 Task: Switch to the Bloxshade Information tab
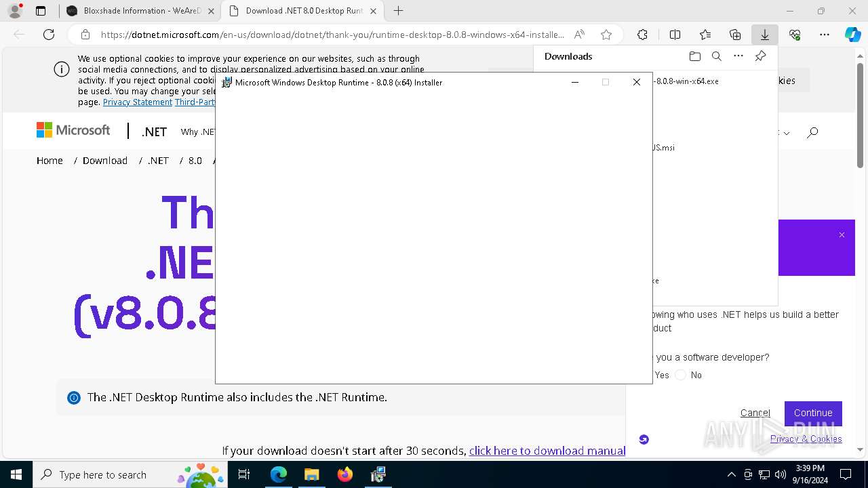pos(139,11)
